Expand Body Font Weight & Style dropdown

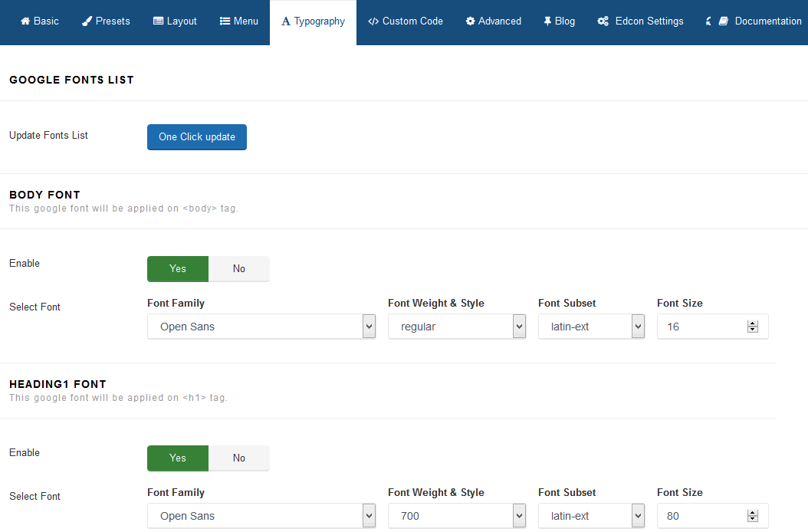pos(456,327)
